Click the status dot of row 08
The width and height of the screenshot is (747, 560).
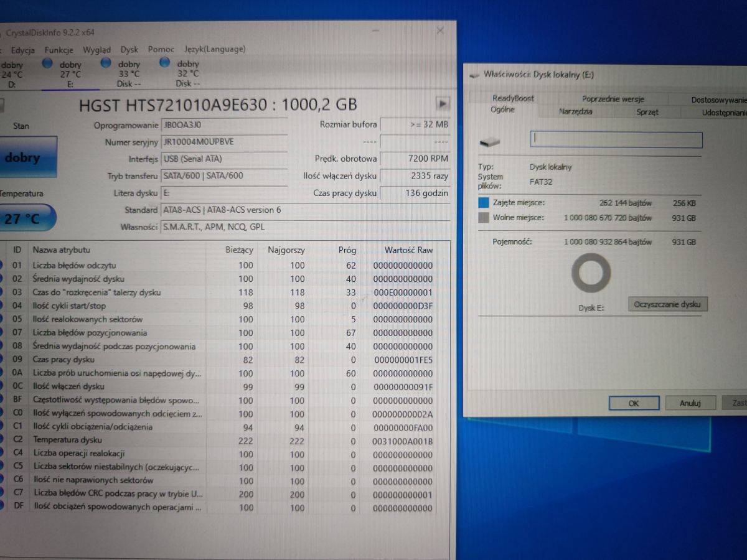click(x=2, y=347)
